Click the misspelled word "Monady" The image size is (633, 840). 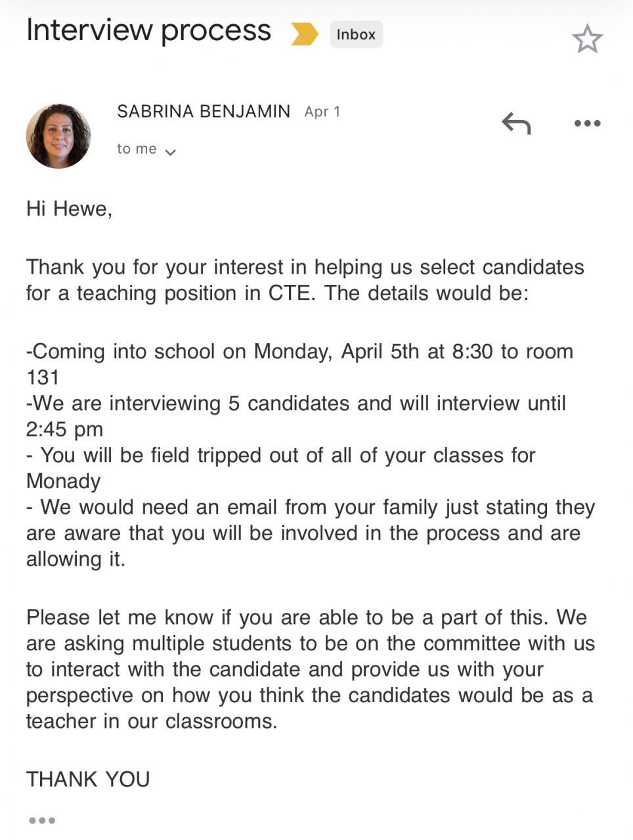[63, 481]
